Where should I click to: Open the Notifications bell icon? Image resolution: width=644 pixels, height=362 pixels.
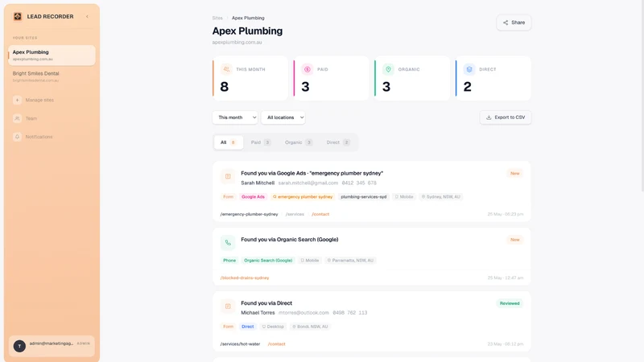17,137
